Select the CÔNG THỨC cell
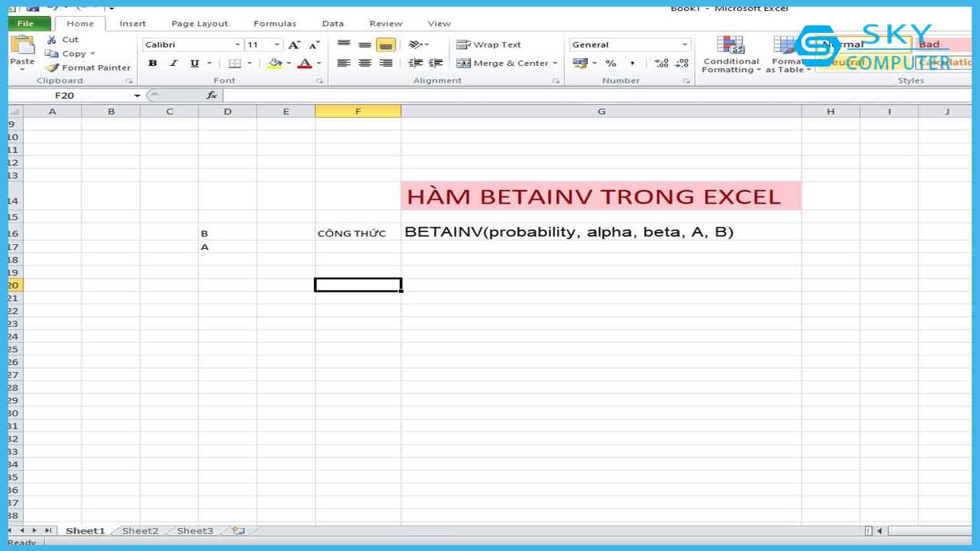This screenshot has height=551, width=980. coord(358,233)
